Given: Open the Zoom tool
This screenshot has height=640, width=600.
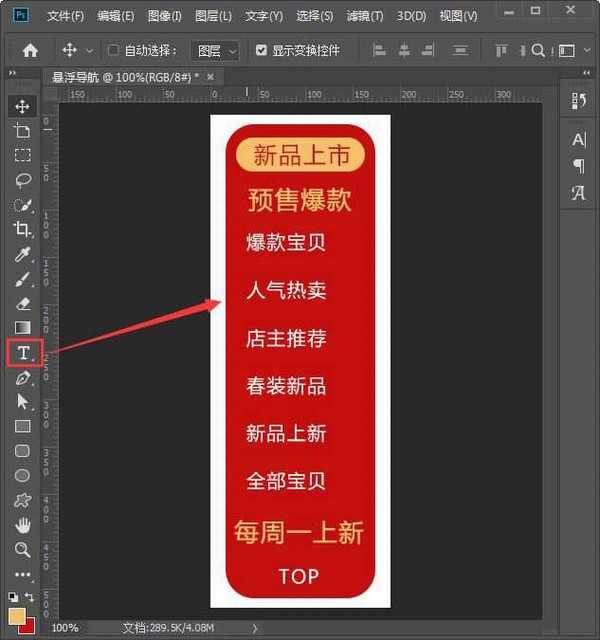Looking at the screenshot, I should click(22, 550).
